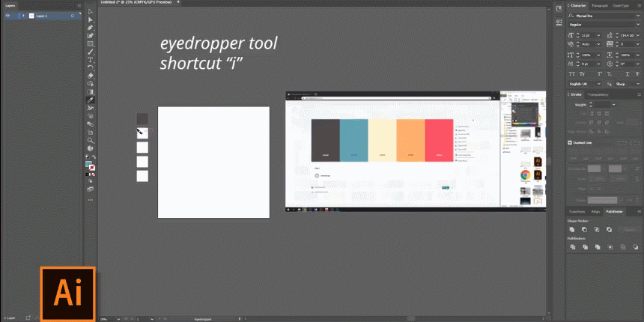
Task: Toggle Small Caps text style
Action: (582, 74)
